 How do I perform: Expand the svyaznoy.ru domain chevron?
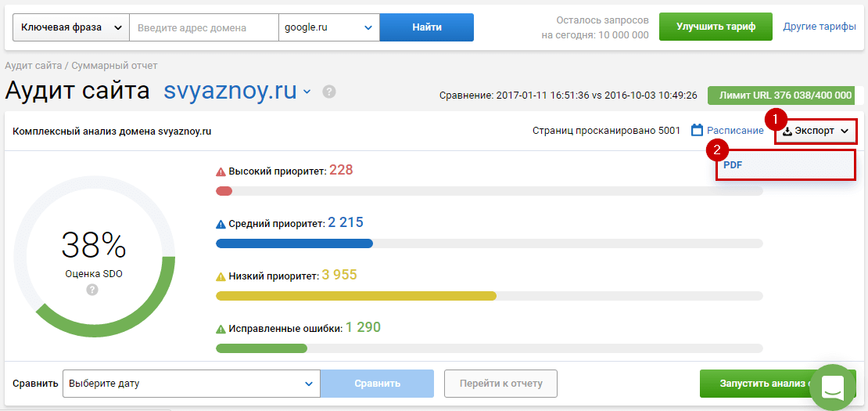tap(307, 92)
